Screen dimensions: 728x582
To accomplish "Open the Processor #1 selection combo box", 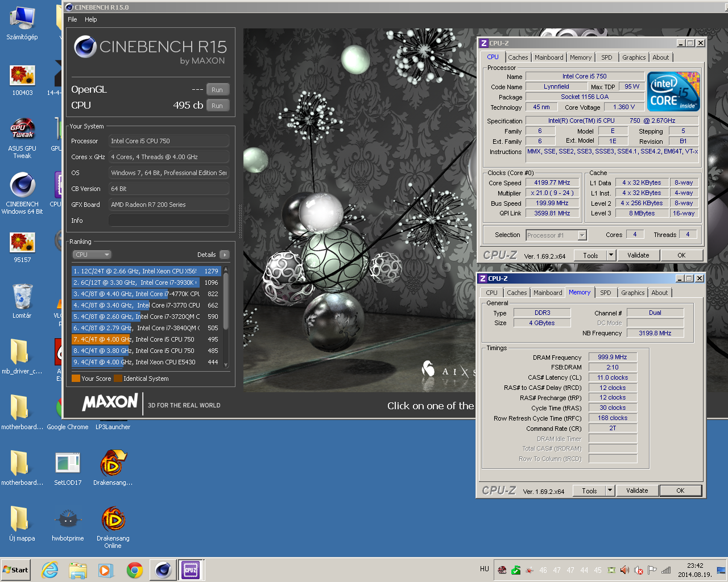I will tap(556, 235).
